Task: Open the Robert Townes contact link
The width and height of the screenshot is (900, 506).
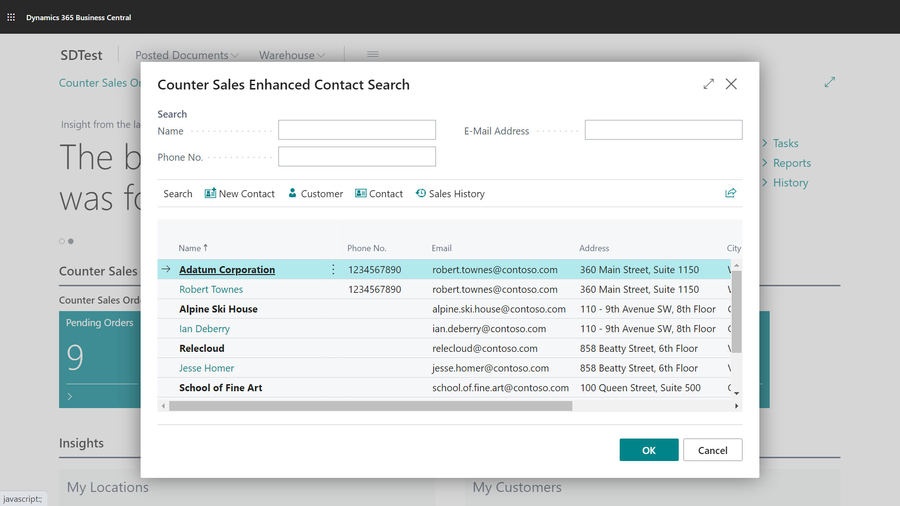Action: tap(211, 289)
